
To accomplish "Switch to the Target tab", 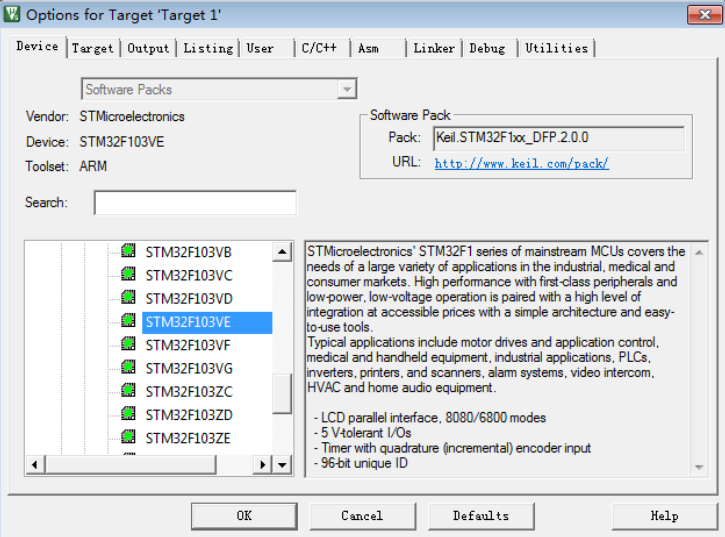I will [x=92, y=48].
